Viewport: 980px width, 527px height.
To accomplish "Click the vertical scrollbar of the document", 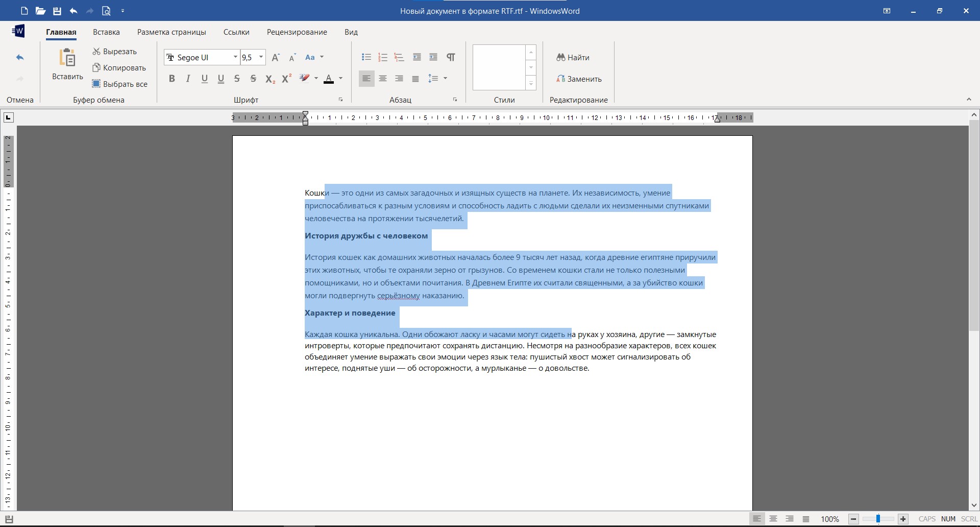I will point(974,225).
